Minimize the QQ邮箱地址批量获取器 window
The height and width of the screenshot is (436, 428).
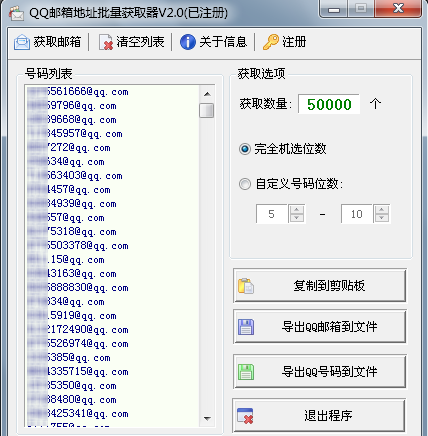334,8
